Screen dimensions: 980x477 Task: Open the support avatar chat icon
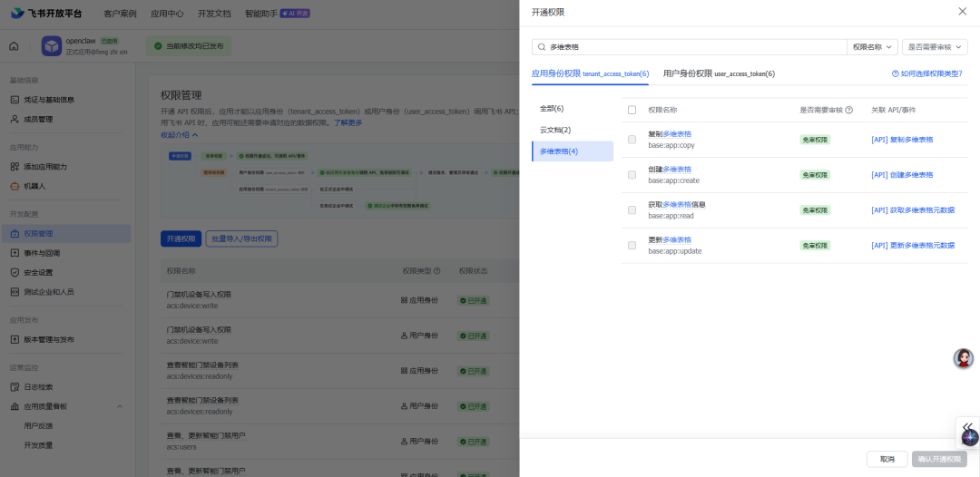[963, 358]
